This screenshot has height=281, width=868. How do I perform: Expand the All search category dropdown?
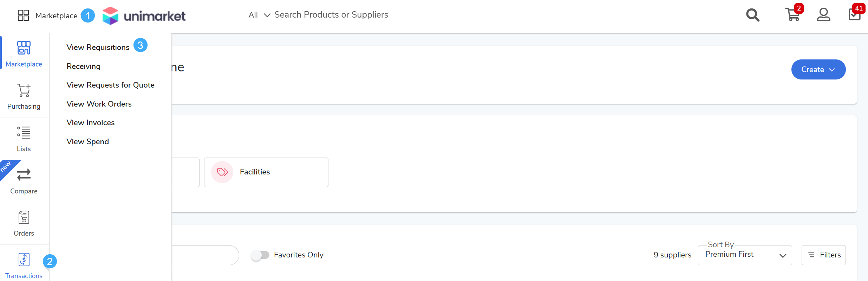259,15
